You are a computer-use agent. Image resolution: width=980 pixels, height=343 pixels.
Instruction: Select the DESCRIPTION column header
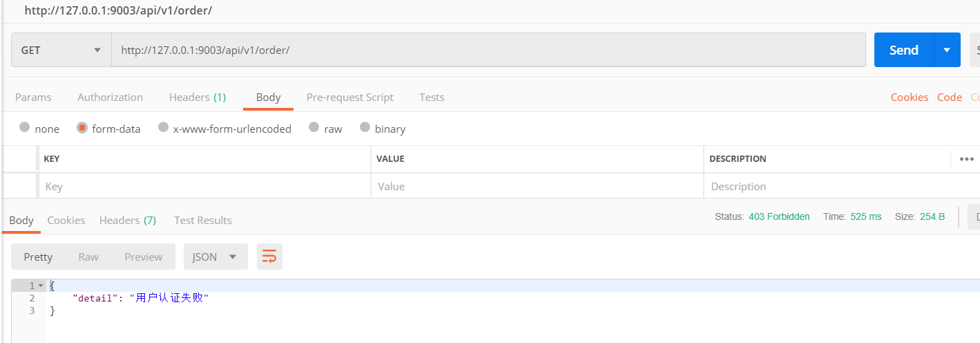tap(738, 159)
